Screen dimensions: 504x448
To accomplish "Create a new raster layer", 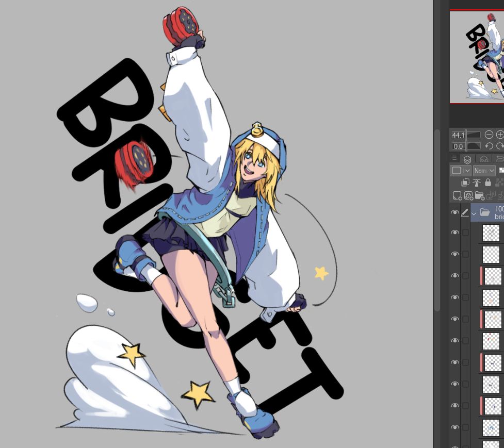I will coord(457,195).
